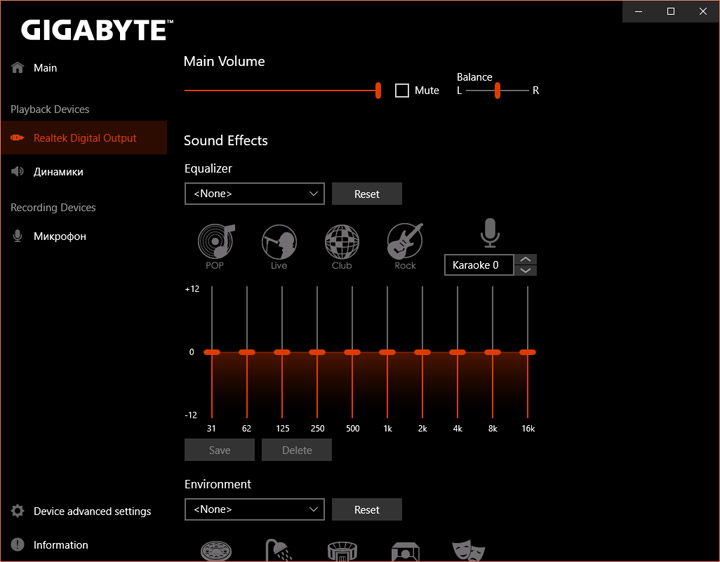This screenshot has height=562, width=720.
Task: Click the Save equalizer button
Action: (x=219, y=450)
